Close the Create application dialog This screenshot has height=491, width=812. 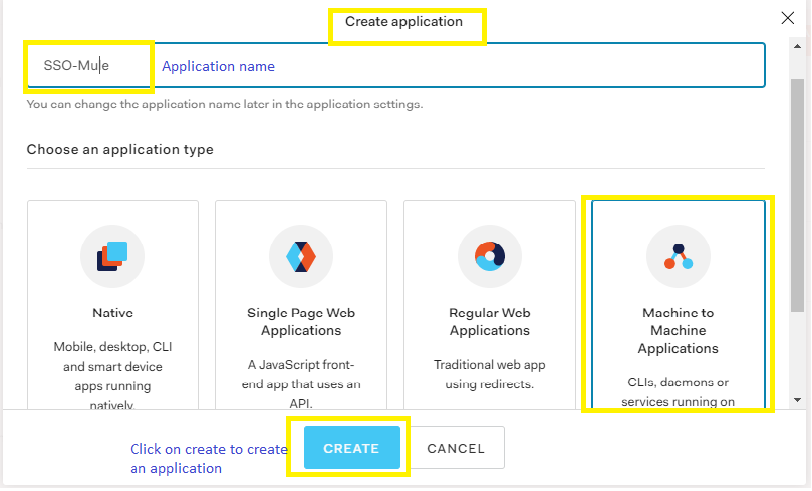click(x=787, y=18)
